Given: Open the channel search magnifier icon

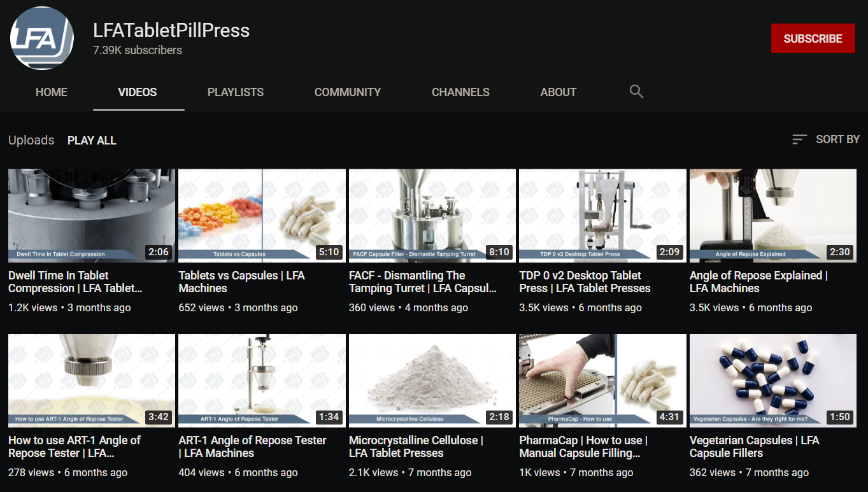Looking at the screenshot, I should 636,91.
